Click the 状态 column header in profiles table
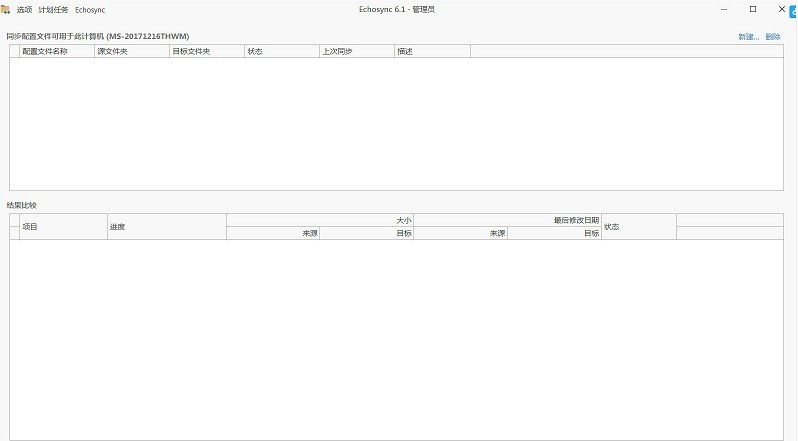Viewport: 798px width, 441px height. click(282, 51)
